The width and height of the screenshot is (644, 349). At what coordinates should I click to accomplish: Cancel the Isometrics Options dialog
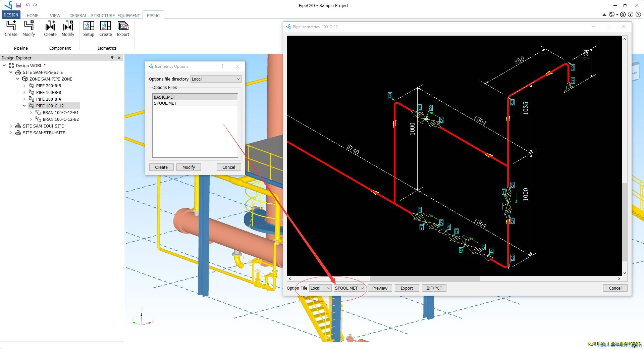tap(229, 167)
